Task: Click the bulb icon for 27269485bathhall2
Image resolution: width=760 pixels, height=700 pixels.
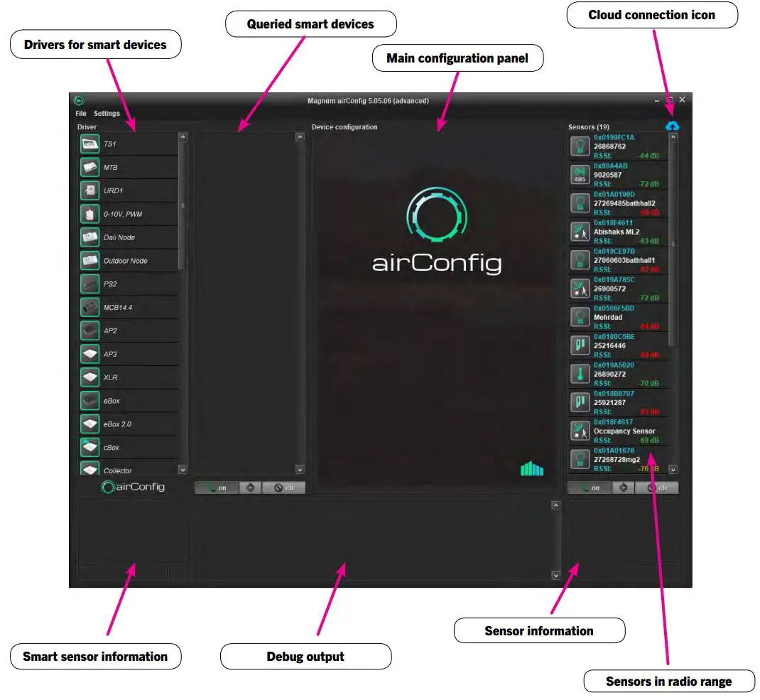Action: coord(580,203)
